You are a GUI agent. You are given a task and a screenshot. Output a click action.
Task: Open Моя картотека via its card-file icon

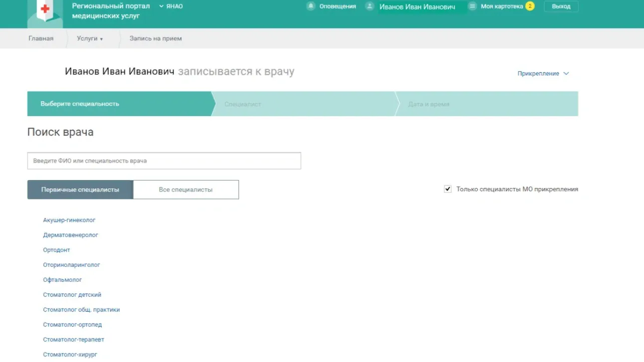[x=471, y=6]
